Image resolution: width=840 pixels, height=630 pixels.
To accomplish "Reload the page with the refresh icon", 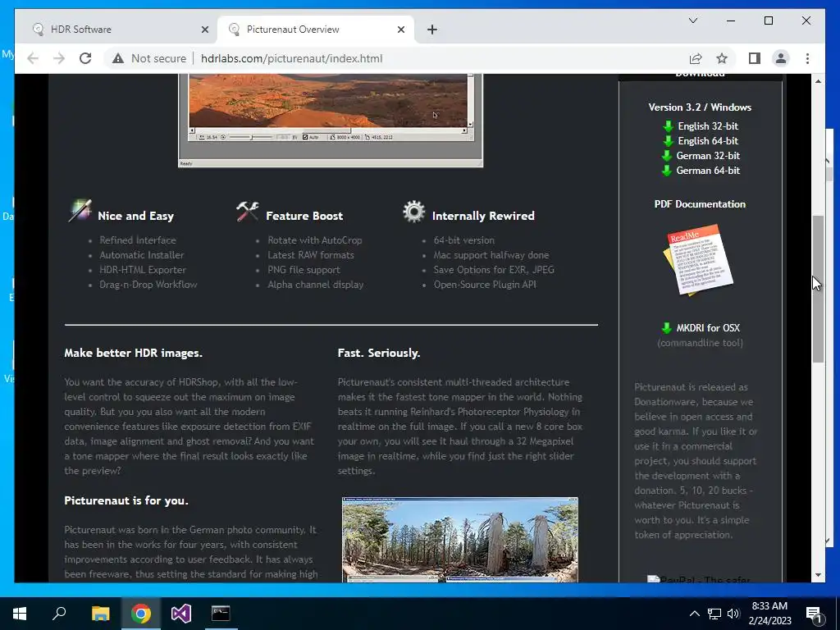I will click(x=85, y=58).
